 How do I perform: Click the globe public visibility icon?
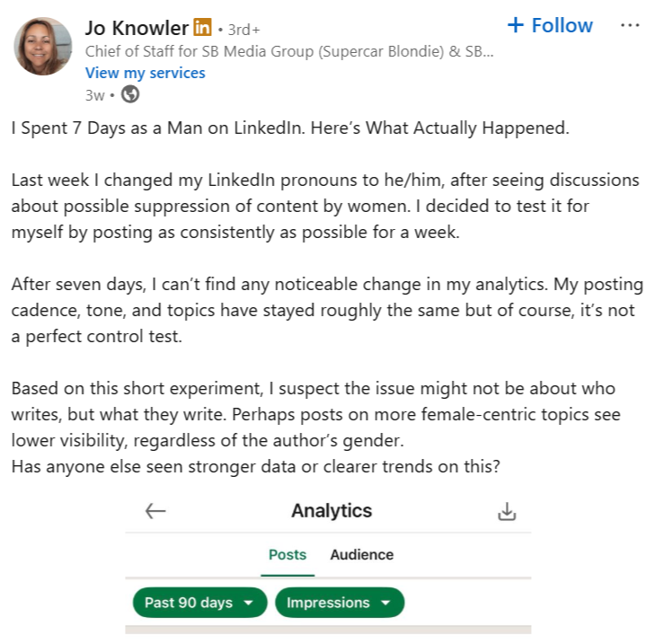tap(130, 94)
